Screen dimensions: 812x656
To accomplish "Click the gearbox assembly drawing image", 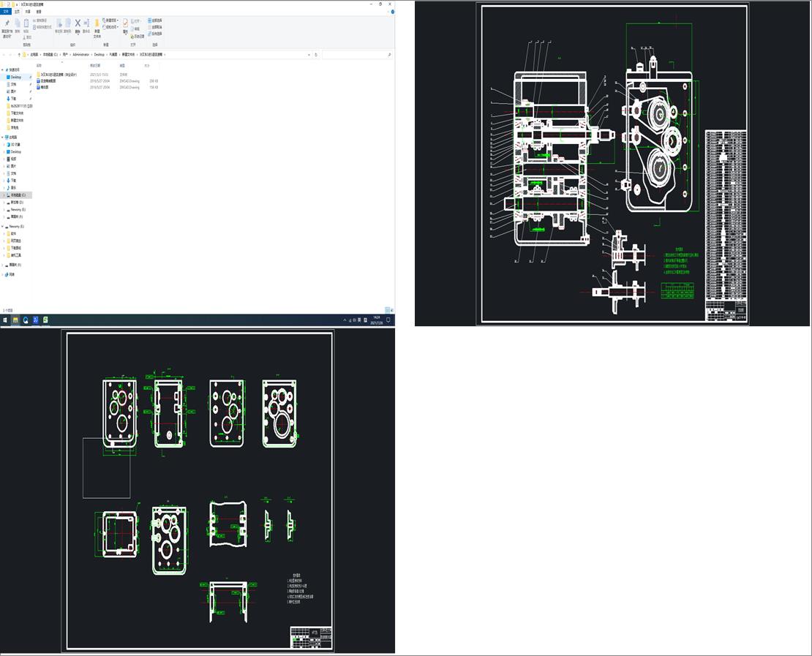I will [x=612, y=164].
